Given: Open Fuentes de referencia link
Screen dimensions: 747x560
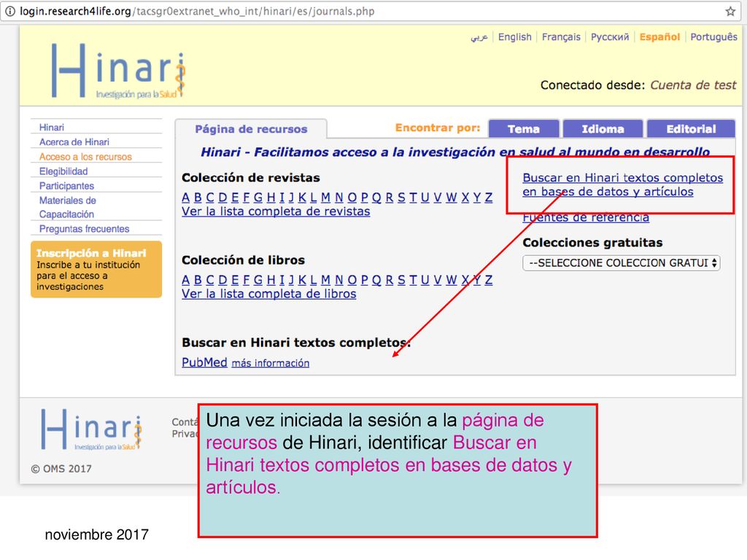Looking at the screenshot, I should pos(586,217).
